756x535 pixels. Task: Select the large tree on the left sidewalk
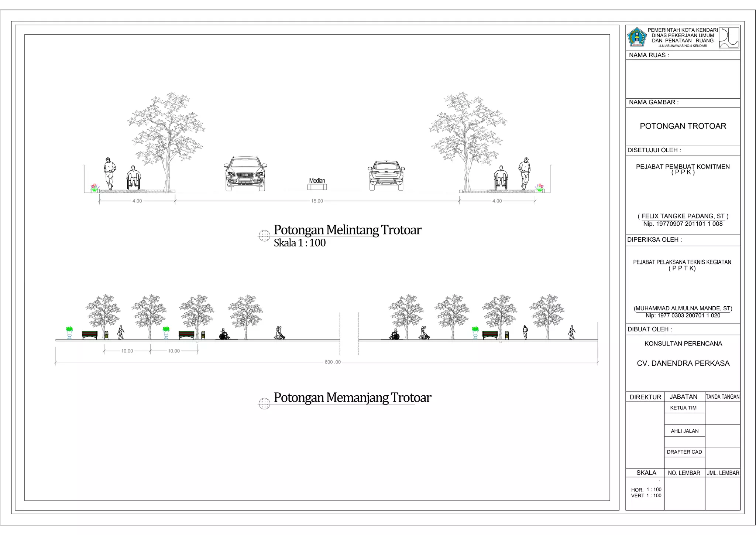(x=166, y=140)
